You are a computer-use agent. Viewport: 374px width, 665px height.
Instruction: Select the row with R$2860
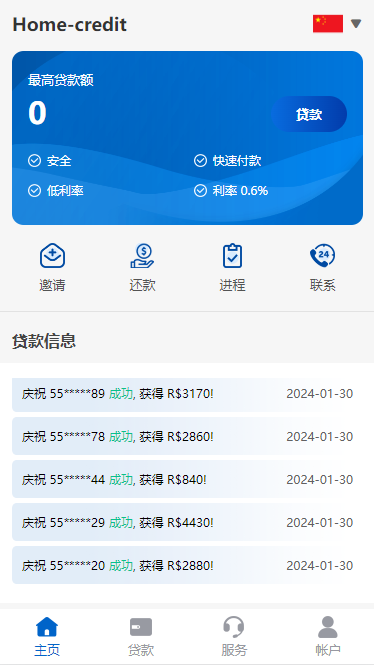point(187,436)
